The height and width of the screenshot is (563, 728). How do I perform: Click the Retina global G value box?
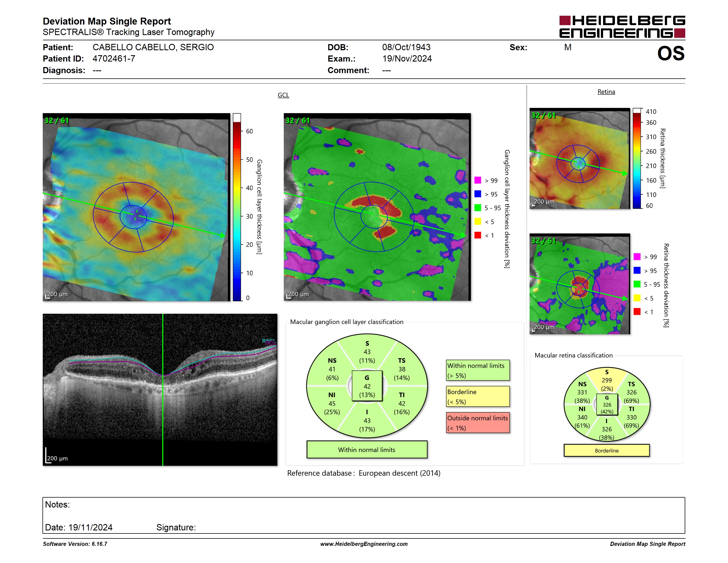607,405
